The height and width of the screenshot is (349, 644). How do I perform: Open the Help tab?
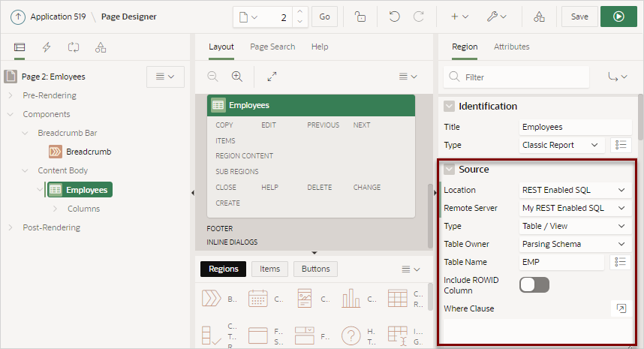[x=320, y=47]
